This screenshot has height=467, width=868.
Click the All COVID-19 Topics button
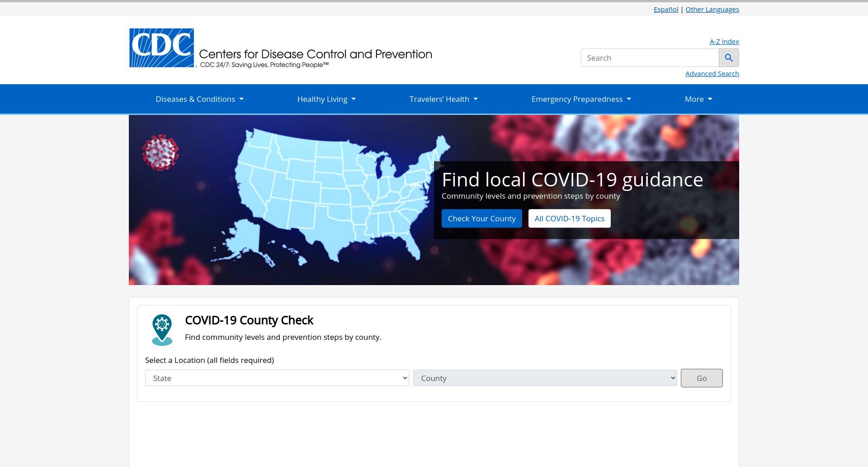[x=569, y=219]
